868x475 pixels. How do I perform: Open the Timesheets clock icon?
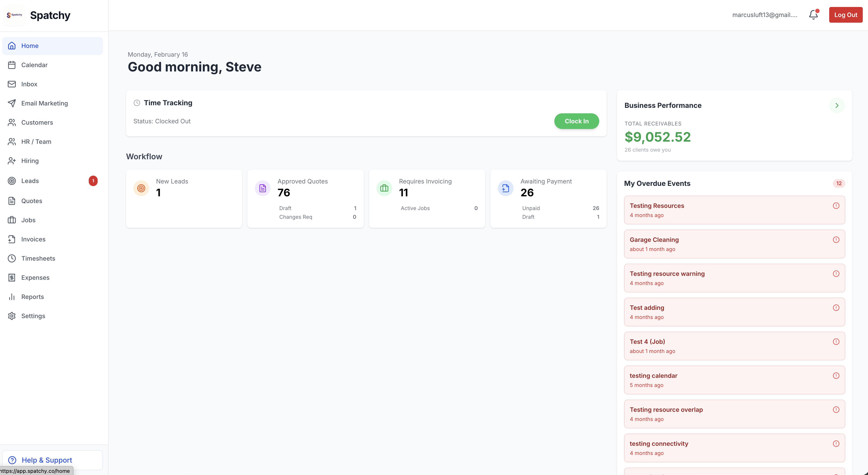12,259
